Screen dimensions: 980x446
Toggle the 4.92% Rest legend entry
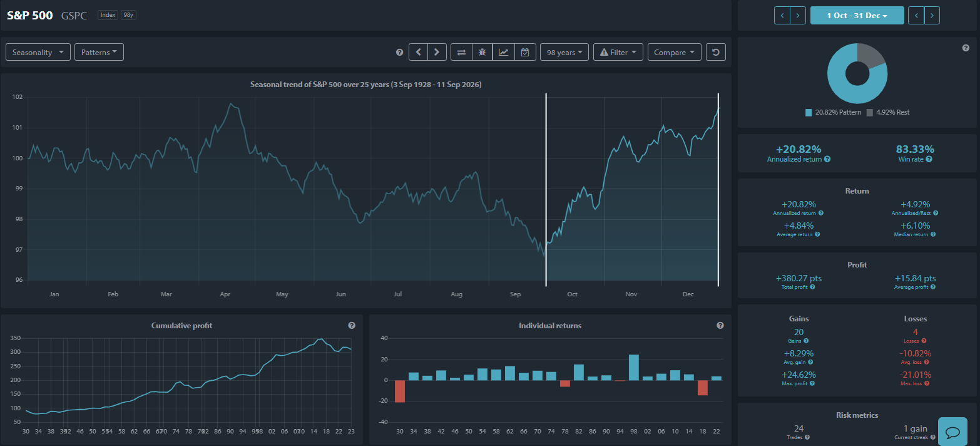click(888, 112)
